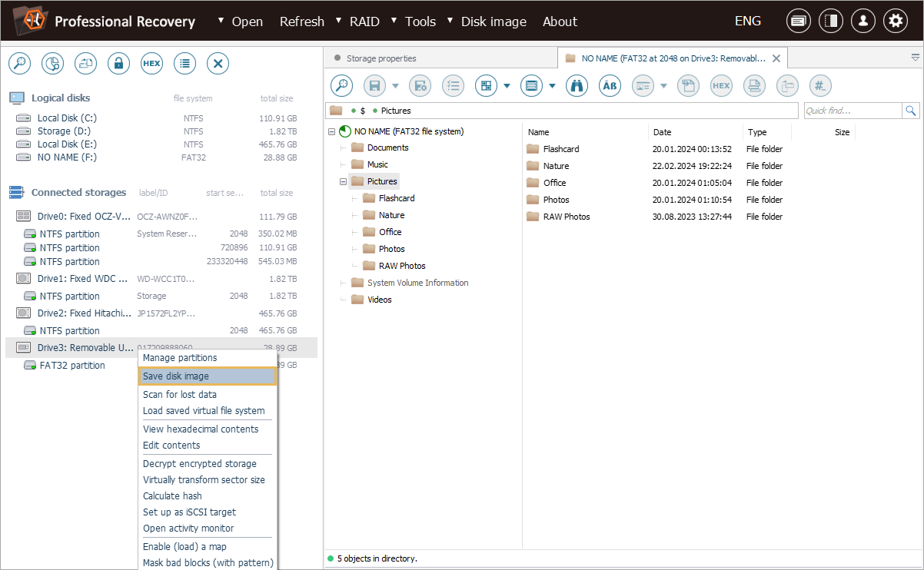Image resolution: width=924 pixels, height=570 pixels.
Task: Collapse the NO NAME FAT32 root node
Action: (331, 131)
